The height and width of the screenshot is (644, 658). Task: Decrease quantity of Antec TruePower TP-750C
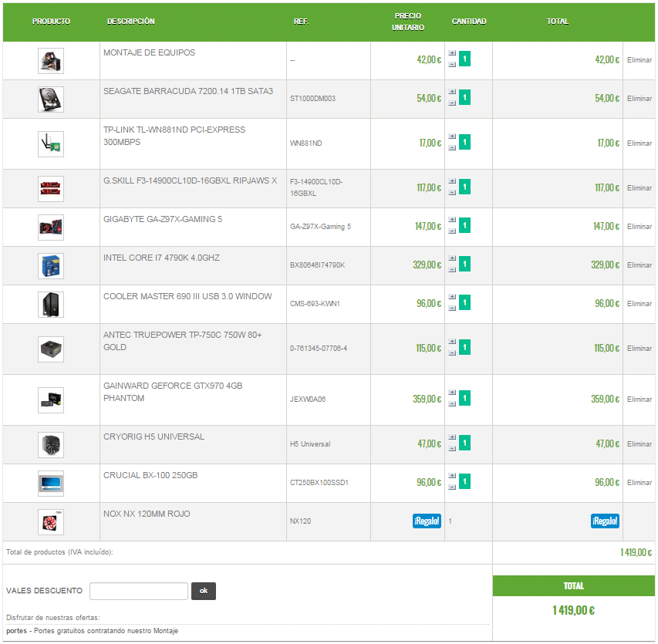pos(452,352)
